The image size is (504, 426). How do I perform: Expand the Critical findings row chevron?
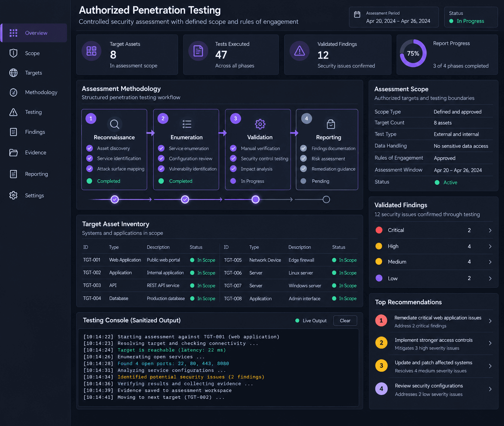[490, 230]
